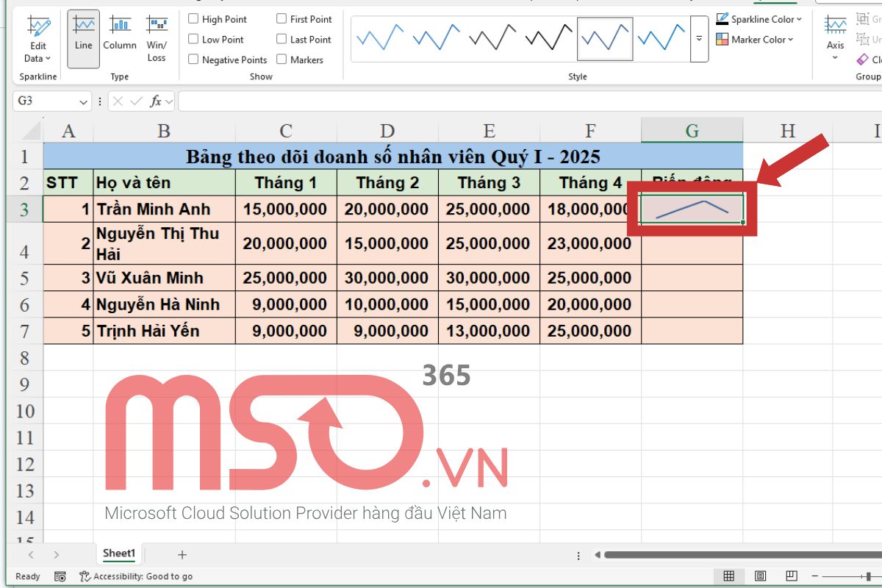Screen dimensions: 882x588
Task: Apply the second sparkline style thumbnail
Action: 436,37
